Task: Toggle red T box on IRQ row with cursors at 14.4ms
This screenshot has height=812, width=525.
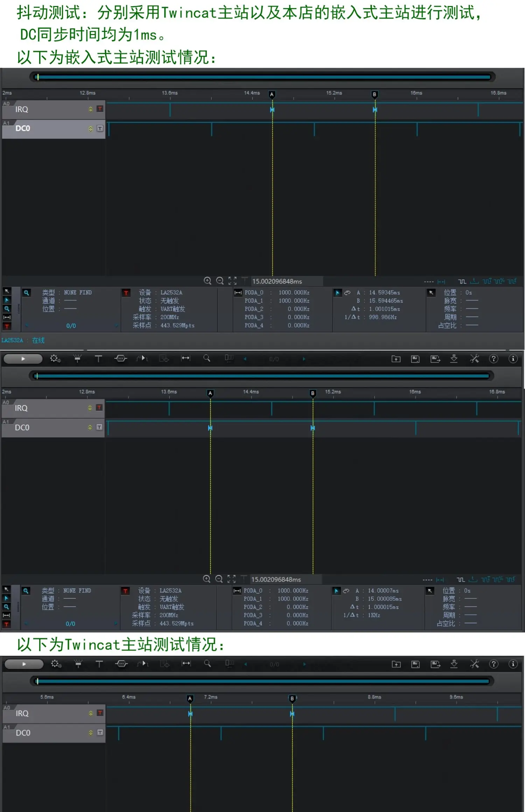Action: (x=100, y=109)
